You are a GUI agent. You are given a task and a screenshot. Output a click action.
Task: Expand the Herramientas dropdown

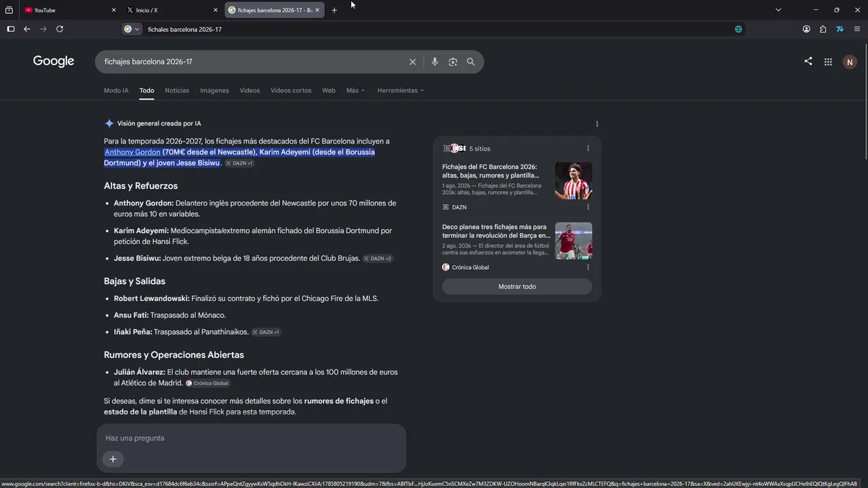(x=401, y=90)
